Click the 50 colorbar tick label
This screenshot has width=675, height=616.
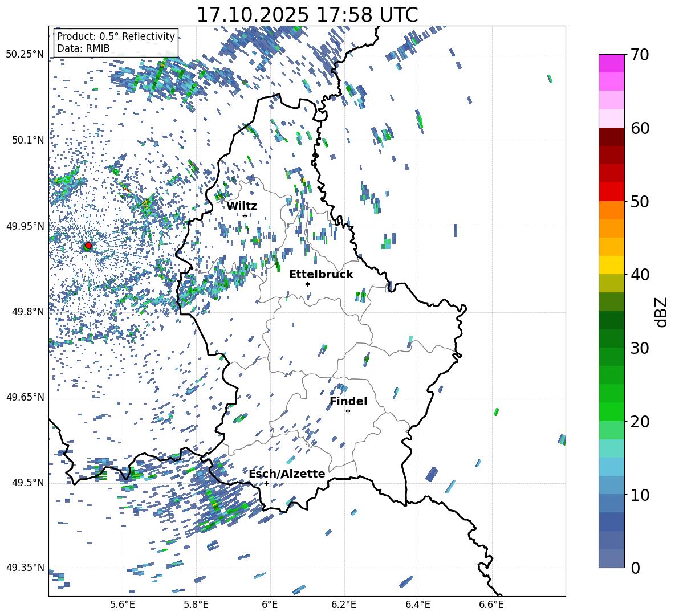point(640,201)
